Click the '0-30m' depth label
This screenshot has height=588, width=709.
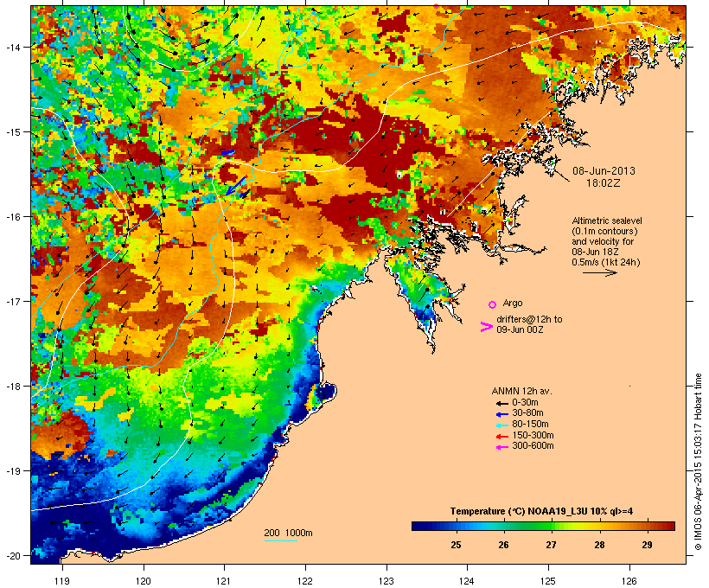click(x=525, y=403)
